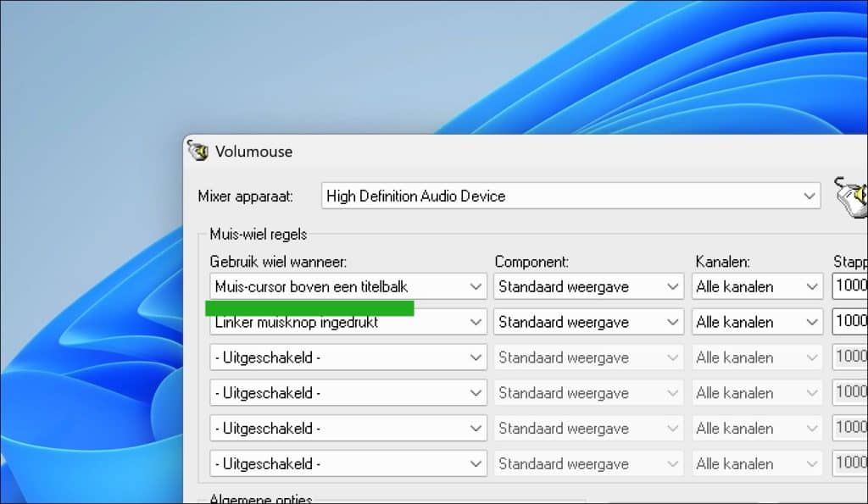Click the 'Kanalen:' column label
Viewport: 868px width, 504px height.
[x=722, y=262]
